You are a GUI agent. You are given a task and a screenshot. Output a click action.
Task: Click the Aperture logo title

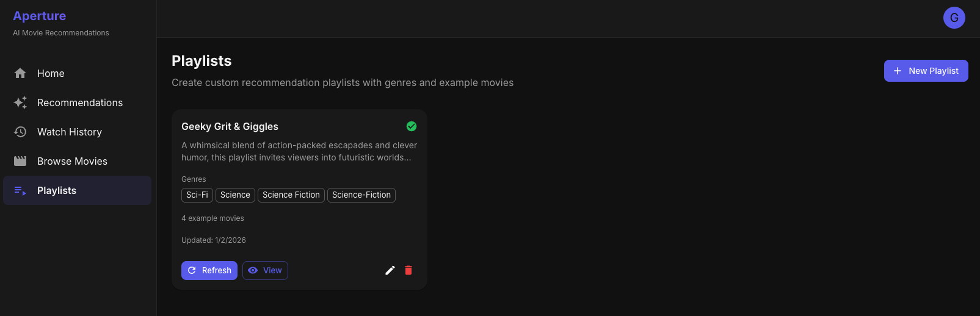click(40, 16)
